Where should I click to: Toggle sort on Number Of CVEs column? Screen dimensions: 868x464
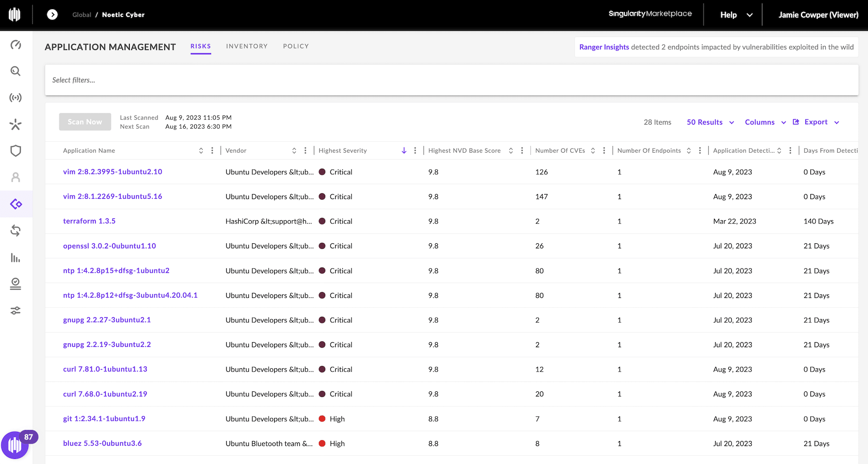(593, 150)
